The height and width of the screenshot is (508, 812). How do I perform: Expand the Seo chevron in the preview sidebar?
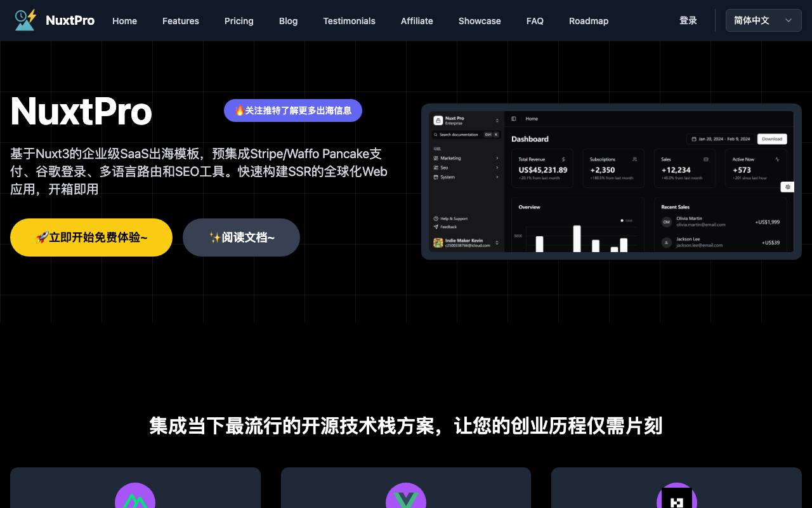[497, 168]
